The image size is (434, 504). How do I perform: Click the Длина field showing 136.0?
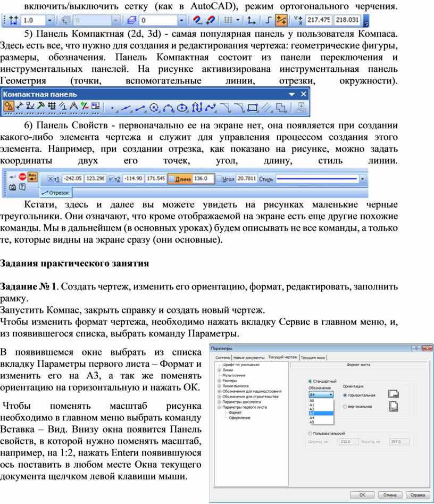click(203, 179)
